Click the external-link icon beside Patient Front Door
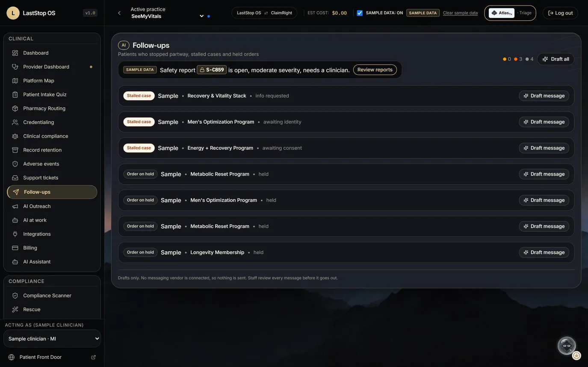This screenshot has width=588, height=367. coord(94,357)
